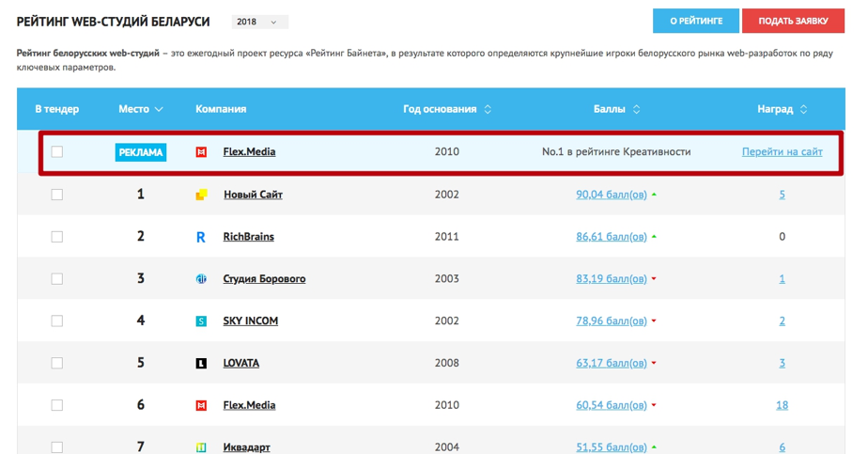The width and height of the screenshot is (868, 454).
Task: Sort by the Год основания column header
Action: pyautogui.click(x=447, y=109)
